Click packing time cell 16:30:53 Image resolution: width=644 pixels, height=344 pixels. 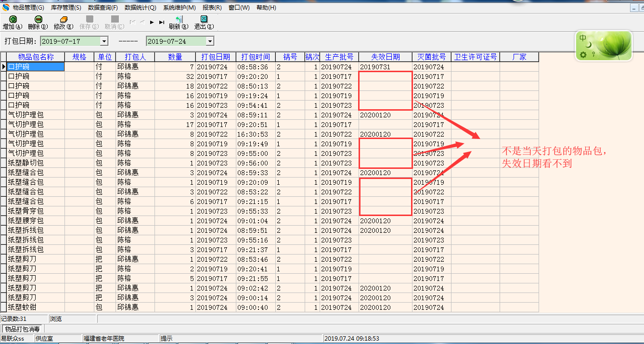pos(256,134)
